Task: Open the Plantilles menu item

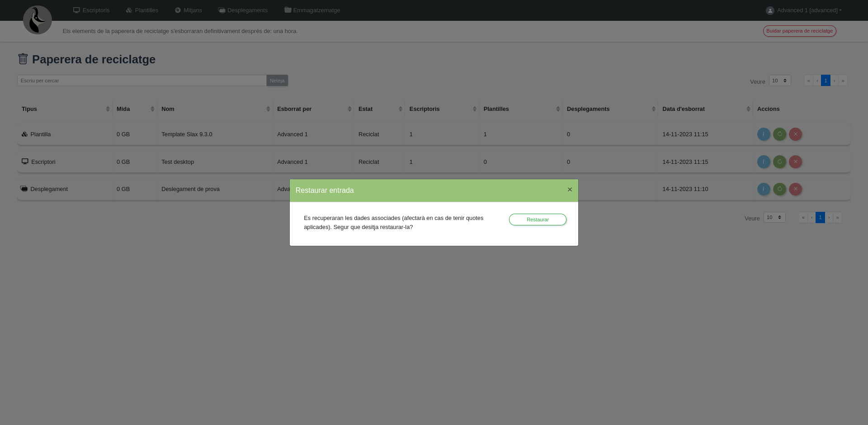Action: coord(142,10)
